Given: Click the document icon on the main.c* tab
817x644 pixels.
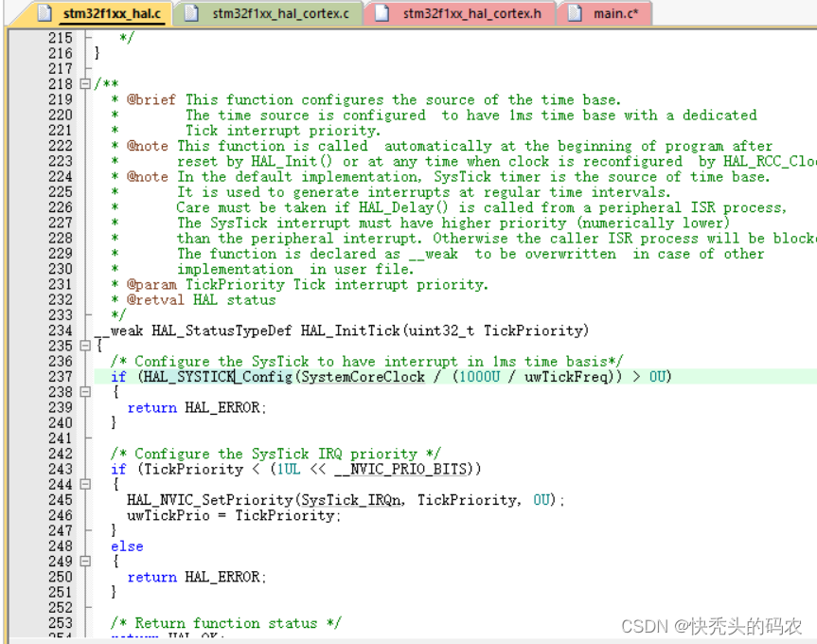Looking at the screenshot, I should click(x=576, y=14).
